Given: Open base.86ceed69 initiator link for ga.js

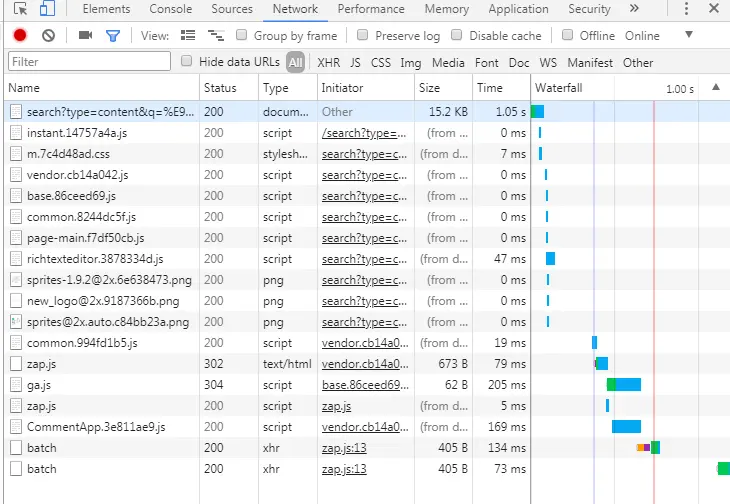Looking at the screenshot, I should pyautogui.click(x=365, y=385).
